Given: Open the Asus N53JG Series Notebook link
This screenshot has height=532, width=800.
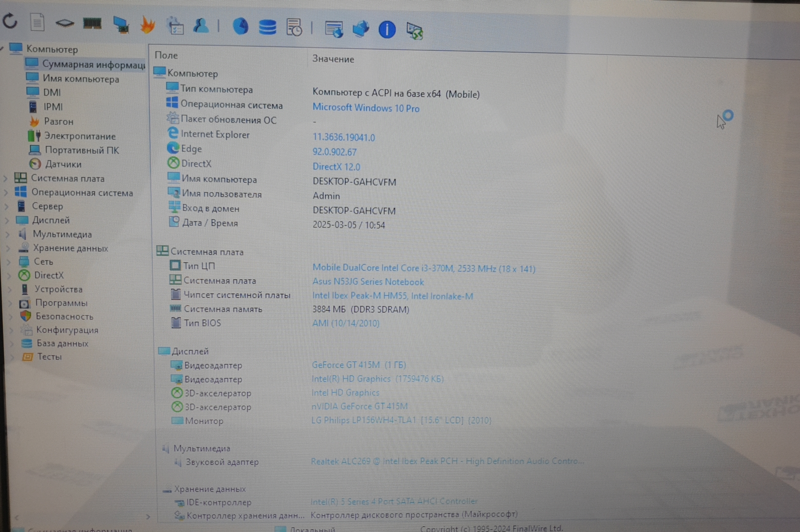Looking at the screenshot, I should 368,282.
